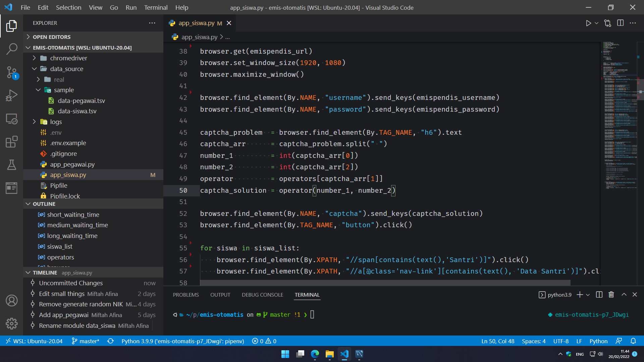Click the editor horizontal scrollbar
The height and width of the screenshot is (362, 644).
click(x=385, y=283)
